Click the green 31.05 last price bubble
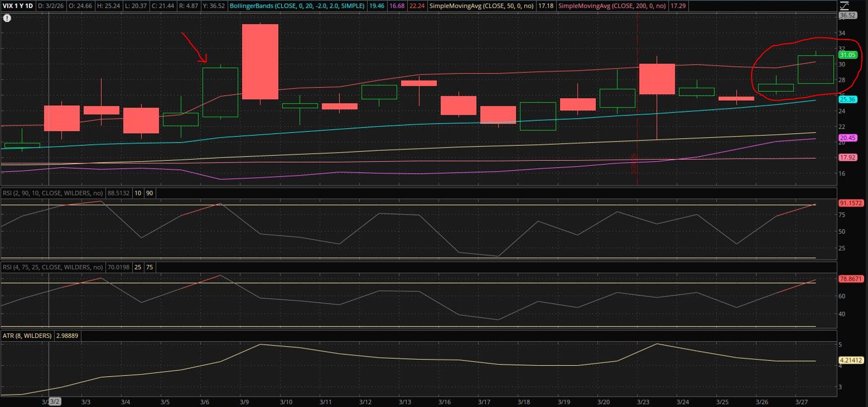The height and width of the screenshot is (407, 868). [848, 55]
